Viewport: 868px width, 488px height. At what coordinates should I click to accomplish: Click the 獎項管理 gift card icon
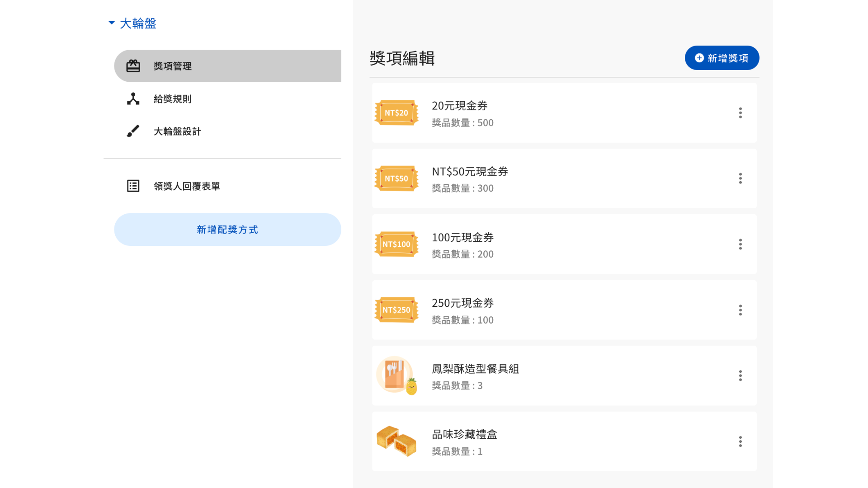tap(133, 66)
